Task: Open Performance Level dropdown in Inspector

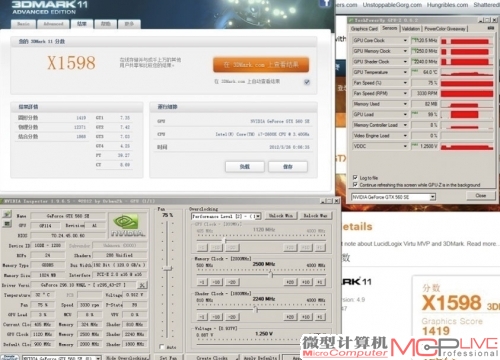Action: point(258,216)
